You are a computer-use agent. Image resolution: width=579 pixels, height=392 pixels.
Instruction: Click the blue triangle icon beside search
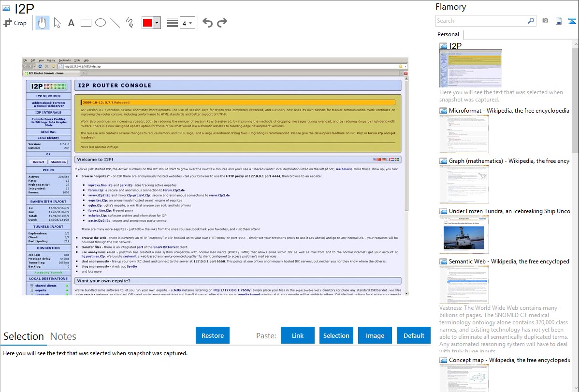[x=572, y=21]
